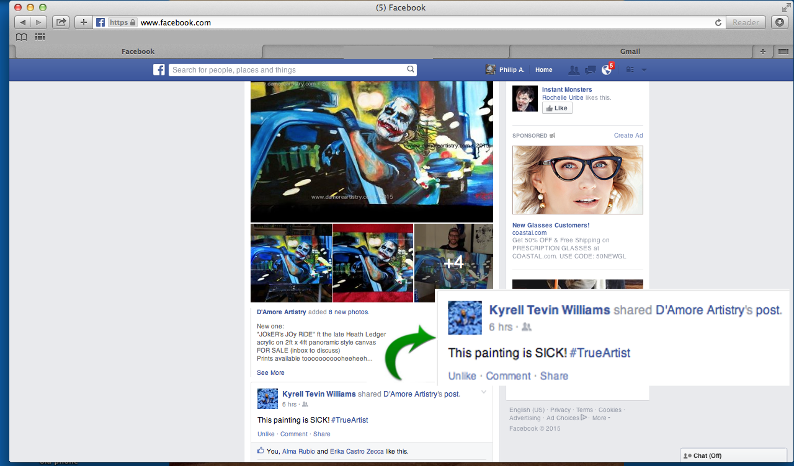Open the Philip A. profile link
794x466 pixels.
pyautogui.click(x=511, y=70)
